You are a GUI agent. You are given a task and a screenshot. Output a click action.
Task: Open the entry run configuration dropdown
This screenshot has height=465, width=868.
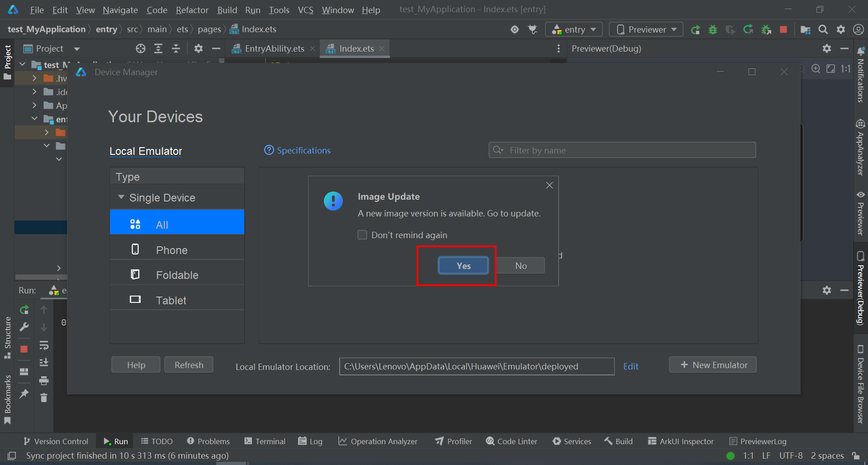point(574,29)
